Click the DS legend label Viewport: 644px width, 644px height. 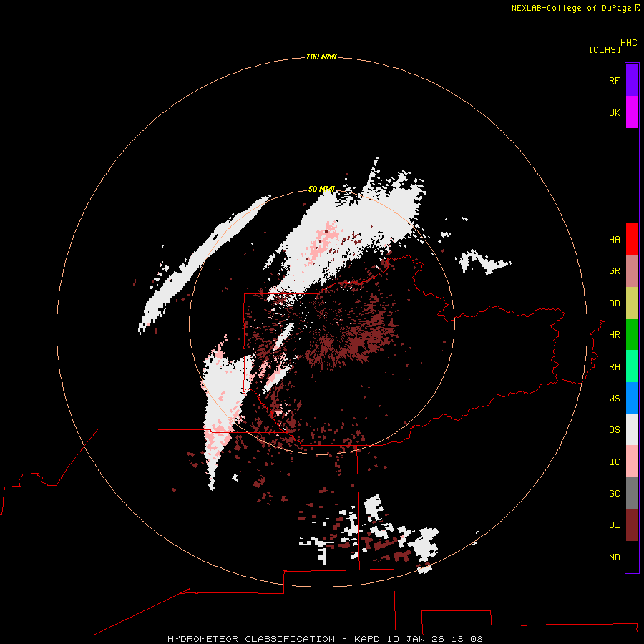click(614, 430)
